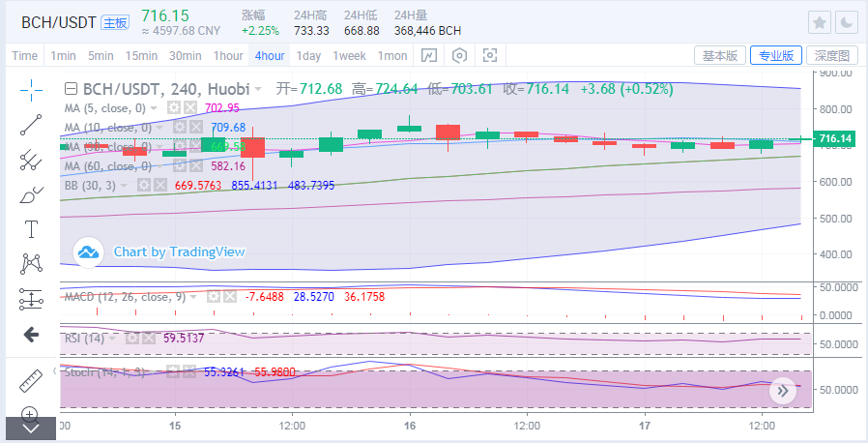Click the MA 5 value 702.95
Screen dimensions: 868x443
click(x=222, y=108)
